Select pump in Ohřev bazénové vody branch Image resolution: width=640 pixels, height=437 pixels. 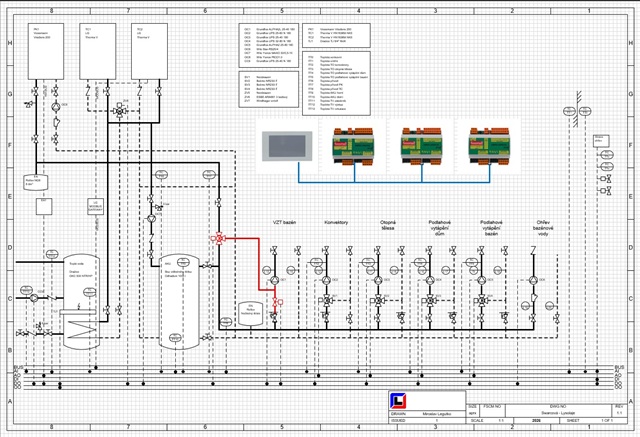tap(533, 280)
